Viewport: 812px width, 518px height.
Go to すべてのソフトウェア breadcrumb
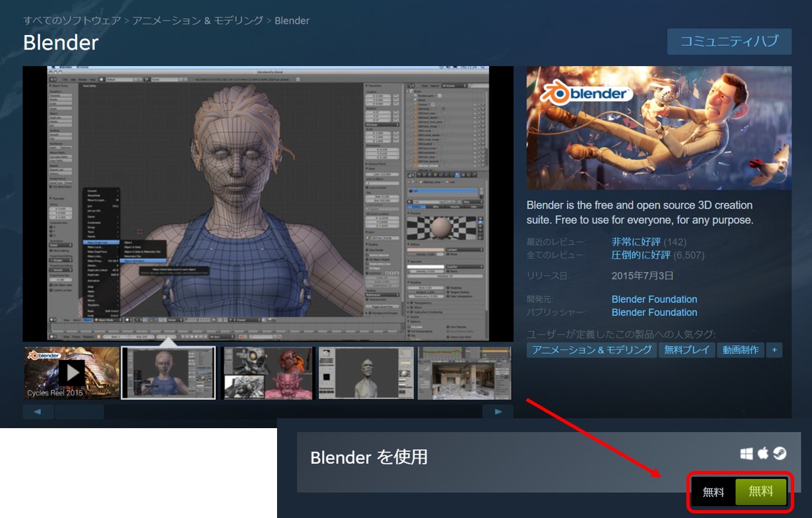[72, 20]
